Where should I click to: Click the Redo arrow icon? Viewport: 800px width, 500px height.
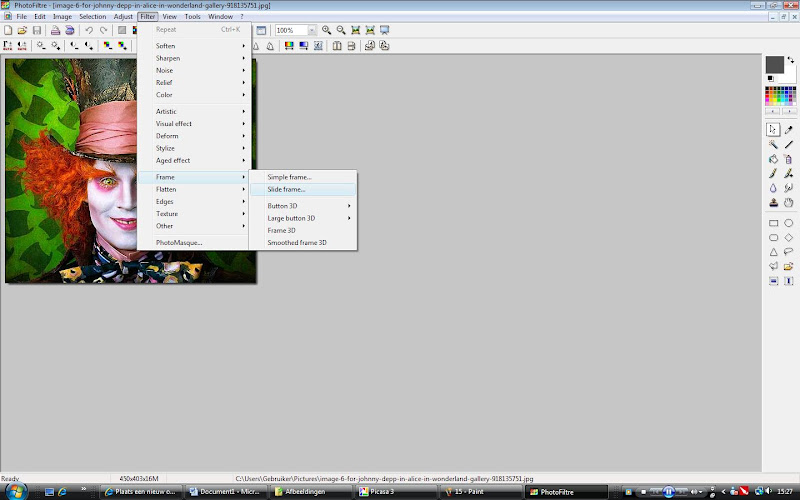pyautogui.click(x=104, y=31)
